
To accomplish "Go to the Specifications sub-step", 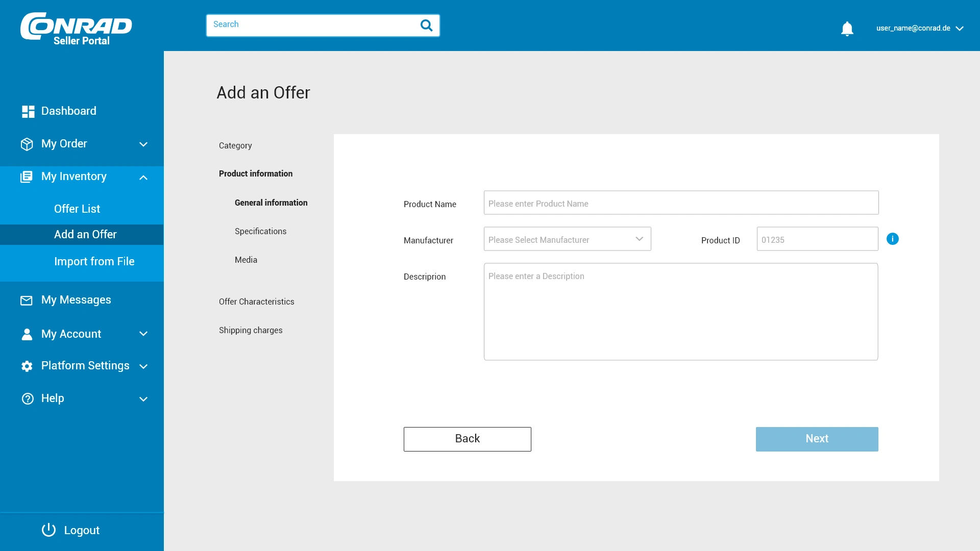I will pos(260,232).
